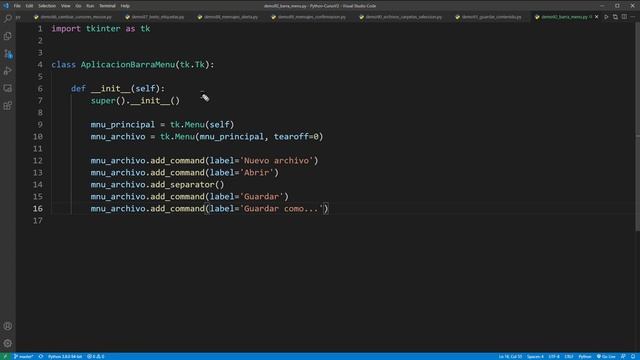Image resolution: width=640 pixels, height=360 pixels.
Task: Open the View menu
Action: click(65, 6)
